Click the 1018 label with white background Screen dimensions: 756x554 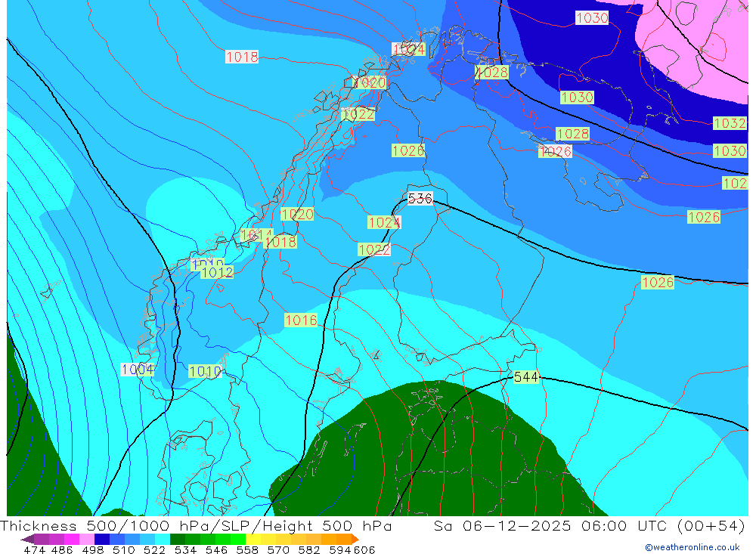(x=242, y=57)
